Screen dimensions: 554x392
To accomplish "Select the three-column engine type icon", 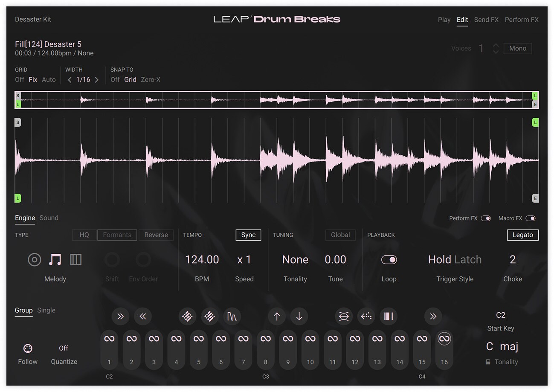I will 75,259.
